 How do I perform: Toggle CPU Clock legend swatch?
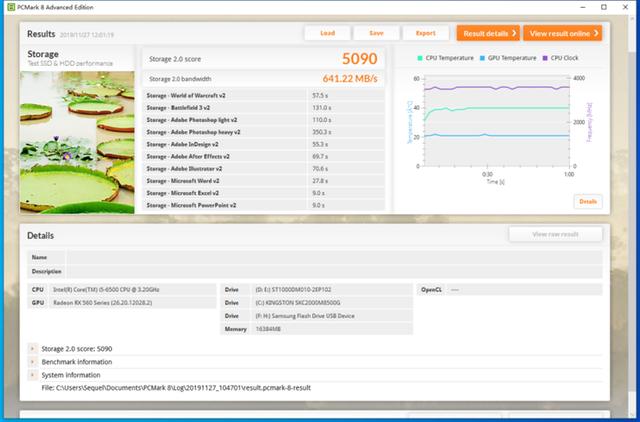pos(545,58)
